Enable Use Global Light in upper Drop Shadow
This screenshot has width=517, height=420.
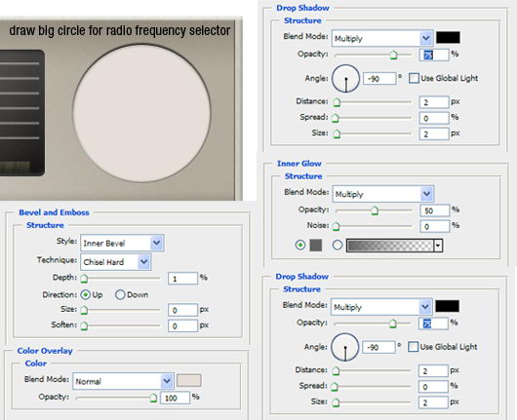[x=414, y=78]
